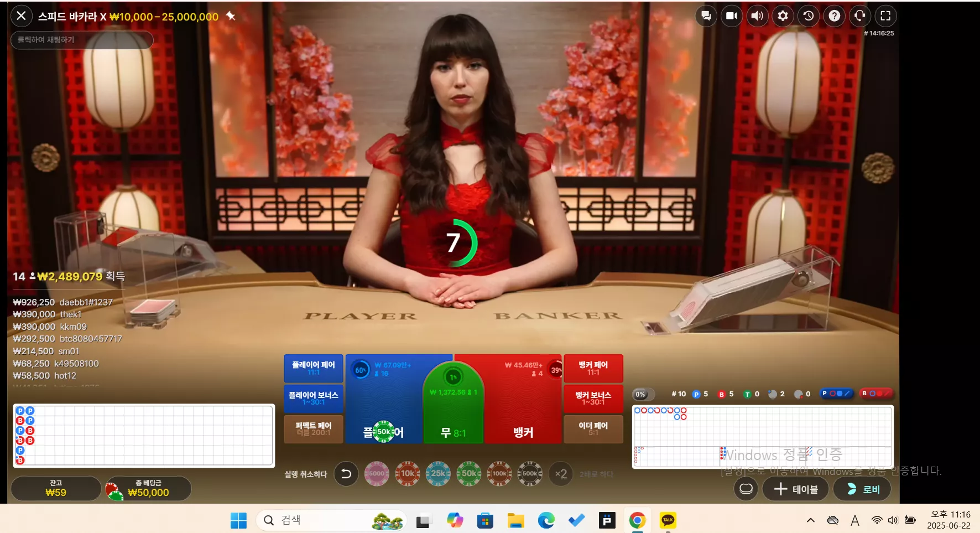This screenshot has width=980, height=533.
Task: Open the Windows Start menu
Action: (x=238, y=520)
